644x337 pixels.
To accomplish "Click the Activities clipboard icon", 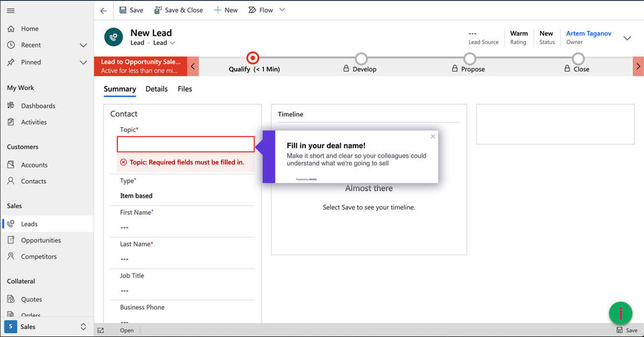I will coord(11,122).
